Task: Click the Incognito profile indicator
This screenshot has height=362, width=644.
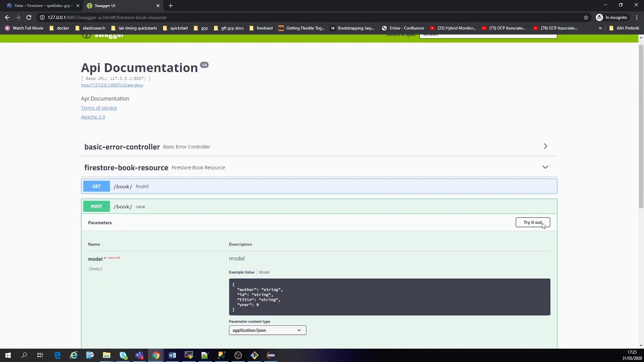Action: coord(612,18)
